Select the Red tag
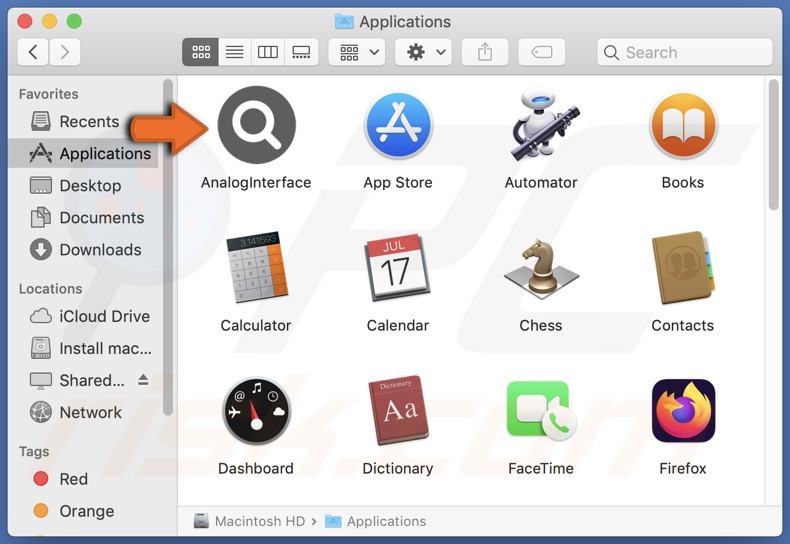The image size is (790, 544). click(73, 479)
